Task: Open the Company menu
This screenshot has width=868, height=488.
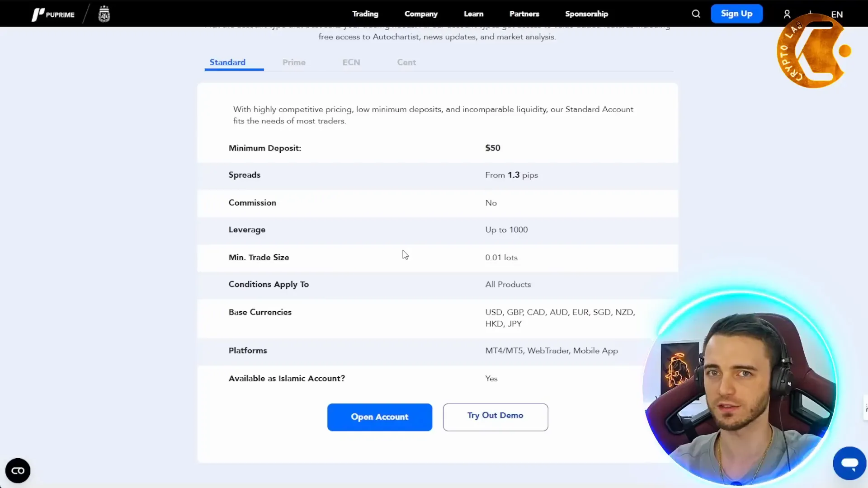Action: 421,14
